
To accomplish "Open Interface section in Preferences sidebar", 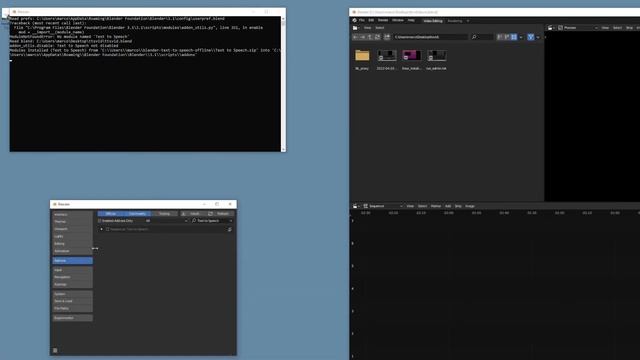I will coord(72,214).
